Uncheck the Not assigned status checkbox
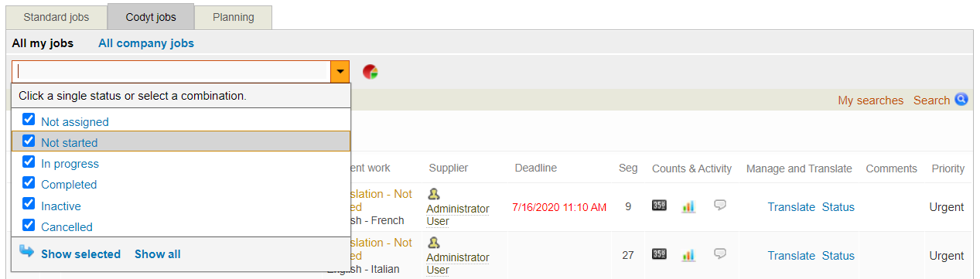The height and width of the screenshot is (279, 980). (x=29, y=120)
